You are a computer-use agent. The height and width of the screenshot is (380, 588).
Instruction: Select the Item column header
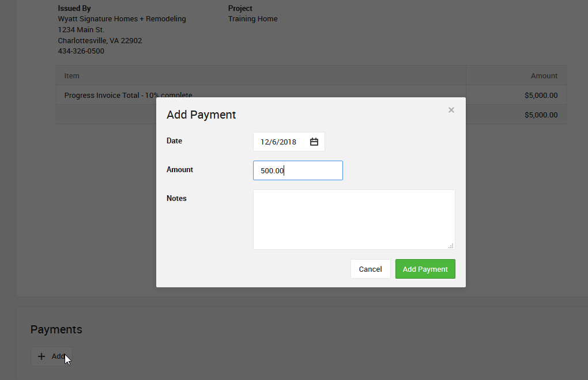(x=72, y=75)
